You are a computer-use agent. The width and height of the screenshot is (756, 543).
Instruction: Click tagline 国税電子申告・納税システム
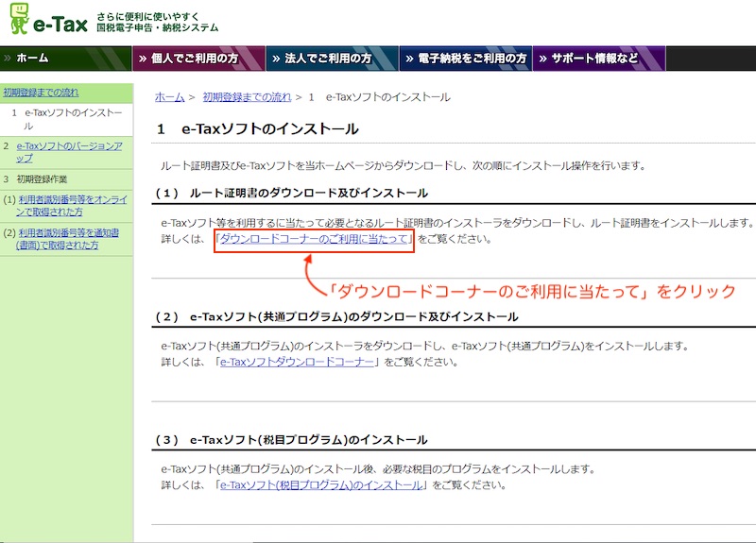158,28
